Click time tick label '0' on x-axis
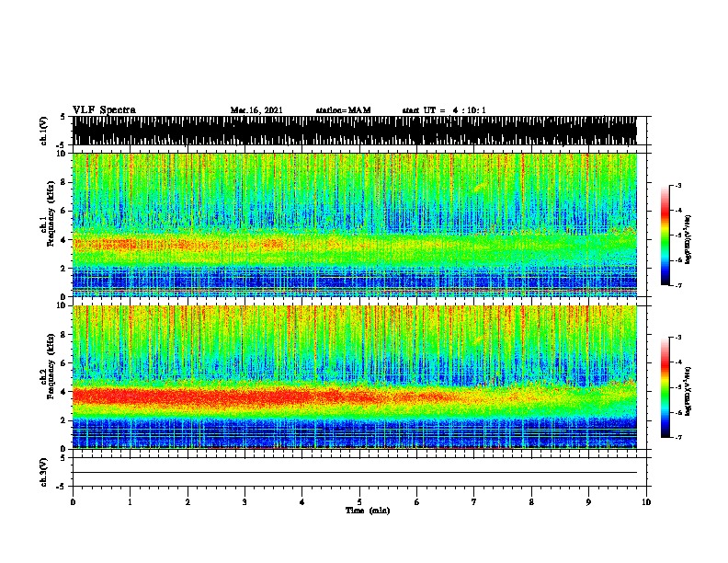728x563 pixels. coord(73,501)
